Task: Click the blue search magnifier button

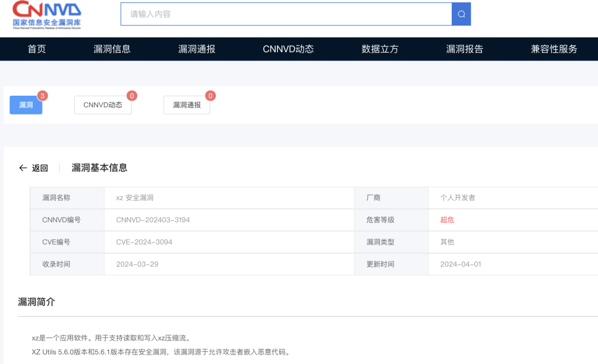Action: tap(461, 14)
